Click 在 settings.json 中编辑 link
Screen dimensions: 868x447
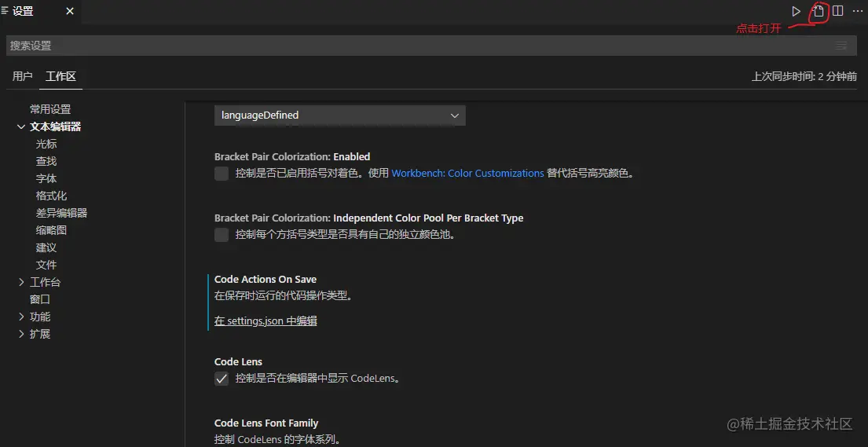266,321
